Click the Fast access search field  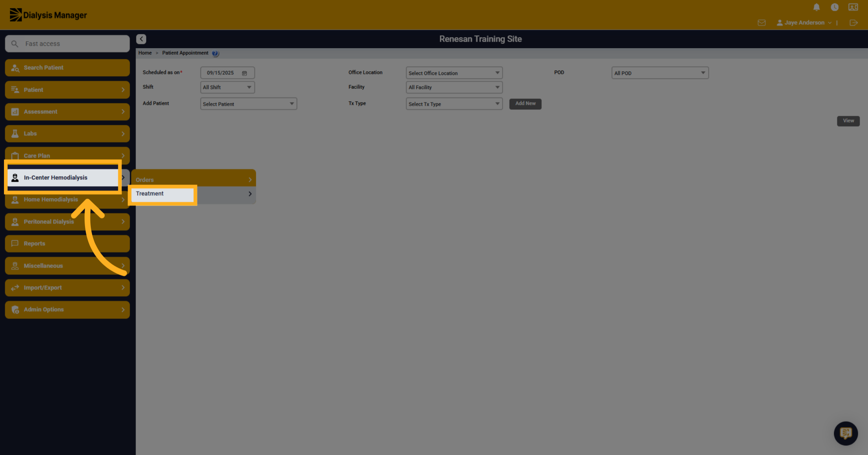[x=67, y=44]
